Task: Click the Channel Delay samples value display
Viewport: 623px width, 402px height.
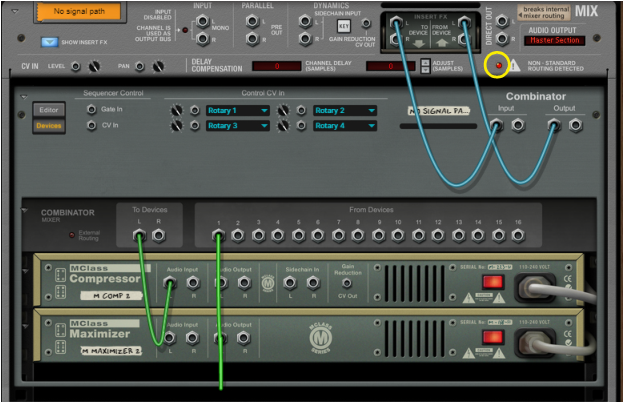Action: point(391,66)
